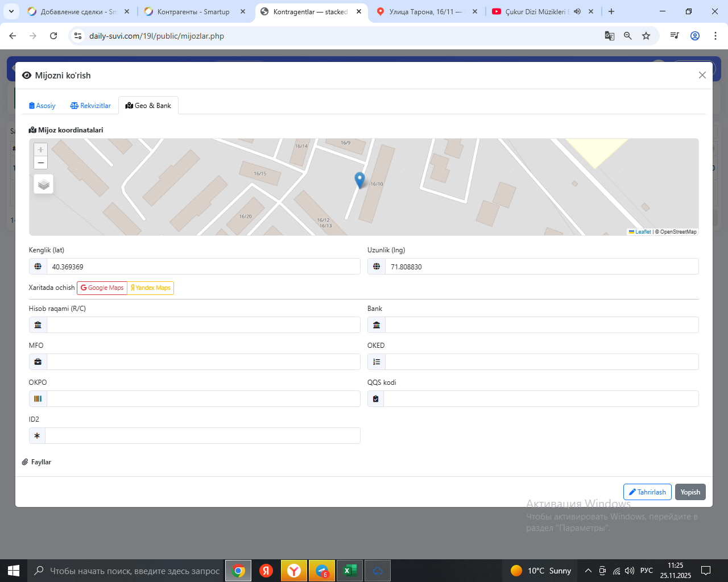Switch to the Rekvizitlar tab
The image size is (728, 582).
(x=90, y=106)
